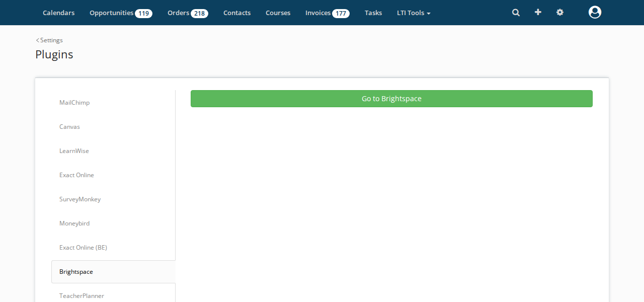644x302 pixels.
Task: Open the settings gear icon
Action: coord(560,12)
